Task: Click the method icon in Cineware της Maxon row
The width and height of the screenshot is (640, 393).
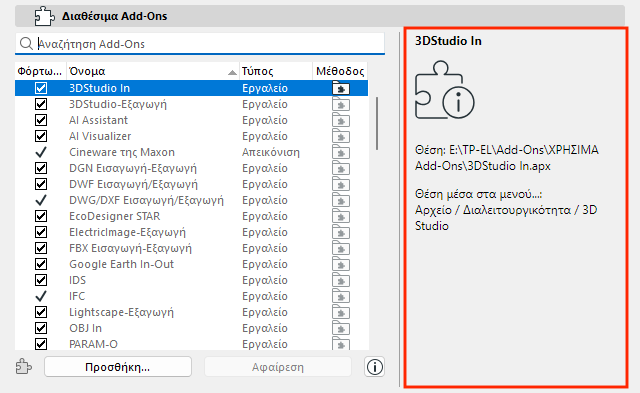Action: [341, 152]
